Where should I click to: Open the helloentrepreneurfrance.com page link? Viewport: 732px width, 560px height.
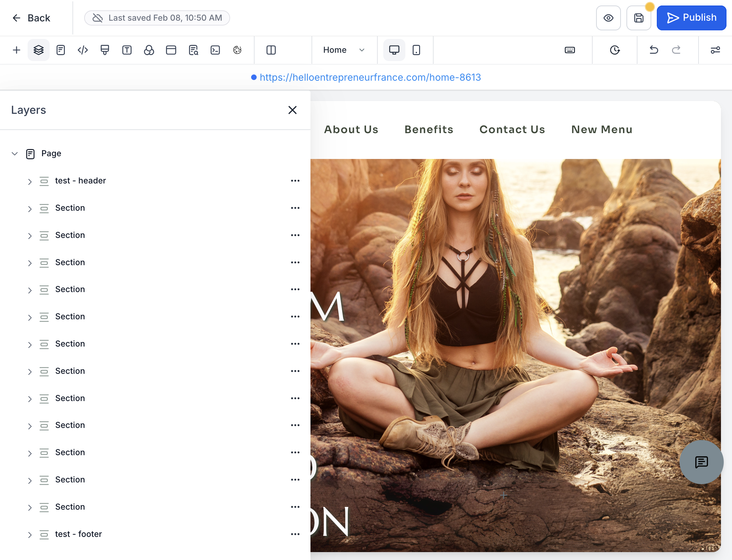pos(370,77)
